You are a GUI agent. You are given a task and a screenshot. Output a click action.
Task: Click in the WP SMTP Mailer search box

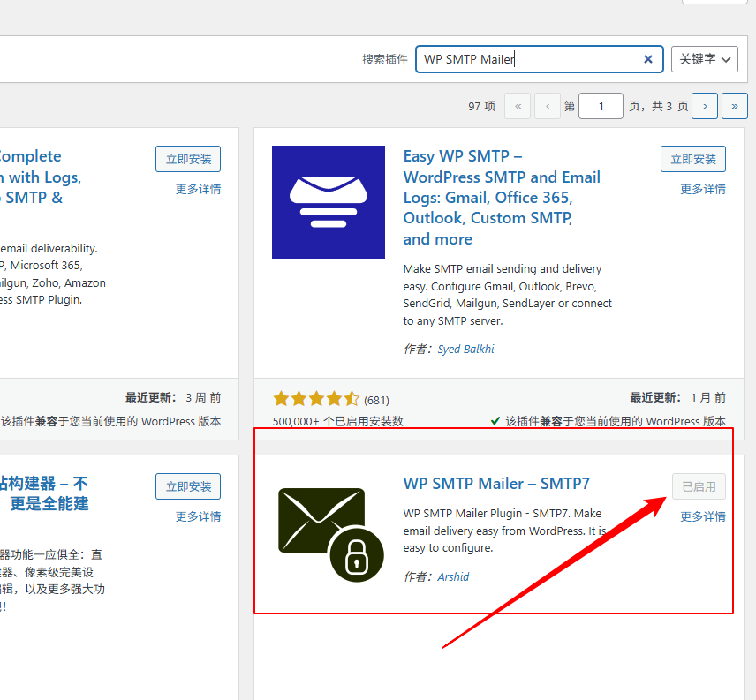530,59
